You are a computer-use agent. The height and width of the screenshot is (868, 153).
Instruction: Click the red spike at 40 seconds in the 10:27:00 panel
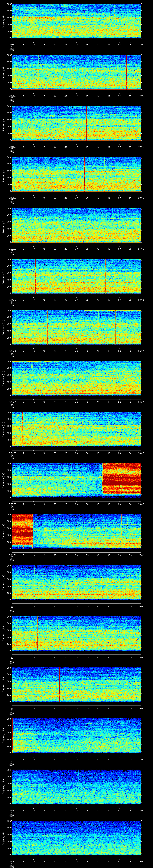coord(99,583)
